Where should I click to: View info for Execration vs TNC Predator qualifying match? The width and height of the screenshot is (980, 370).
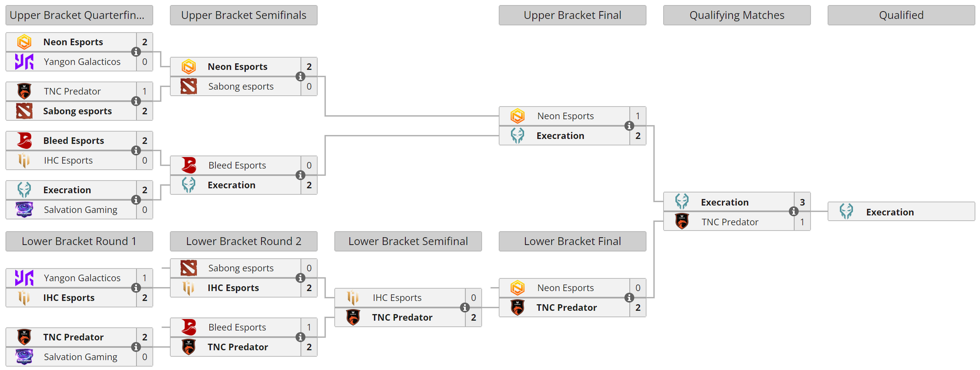[794, 211]
